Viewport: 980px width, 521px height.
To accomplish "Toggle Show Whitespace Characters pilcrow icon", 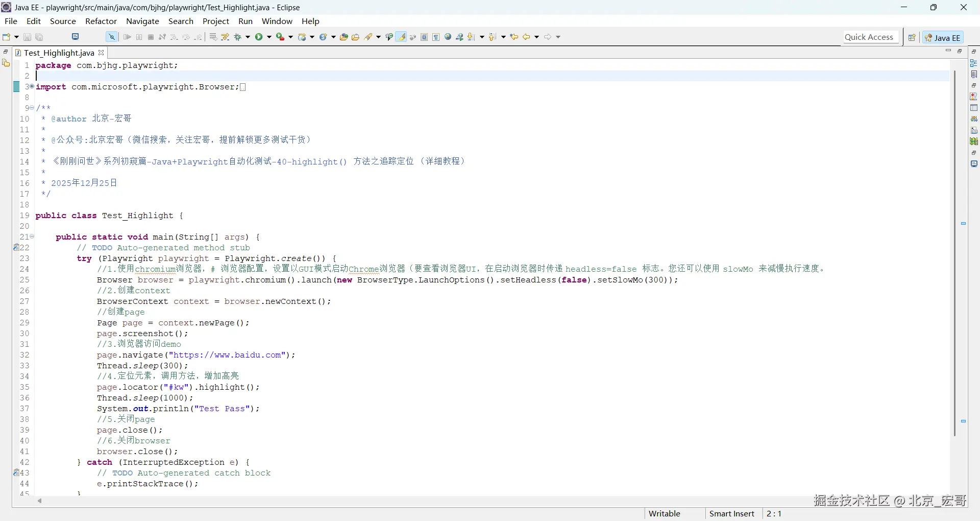I will pos(436,37).
